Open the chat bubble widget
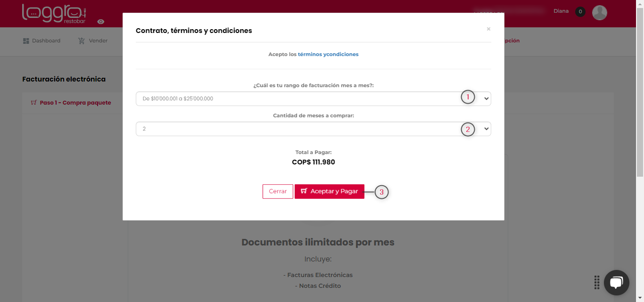Image resolution: width=644 pixels, height=302 pixels. [616, 282]
